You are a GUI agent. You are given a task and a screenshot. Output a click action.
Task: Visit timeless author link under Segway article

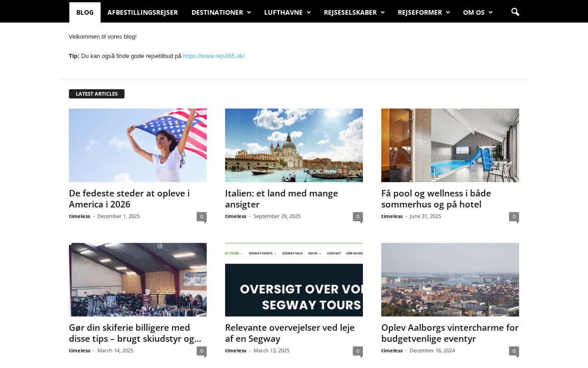tap(236, 351)
